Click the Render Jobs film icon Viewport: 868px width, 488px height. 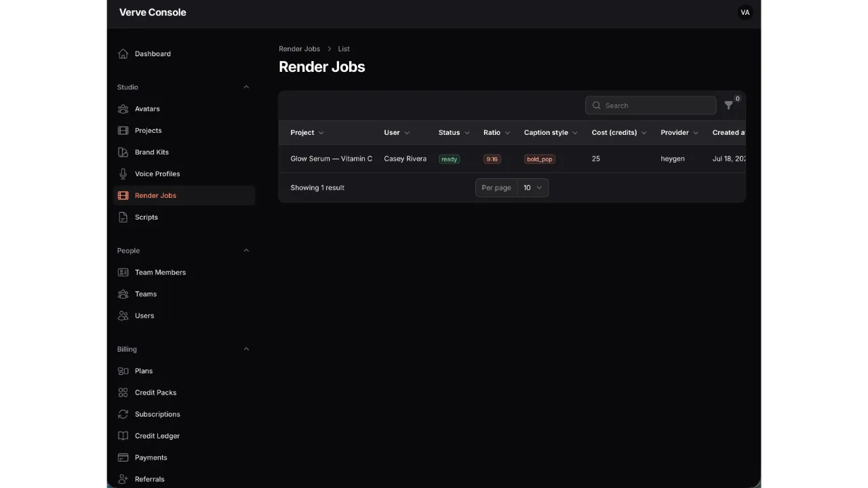[123, 195]
